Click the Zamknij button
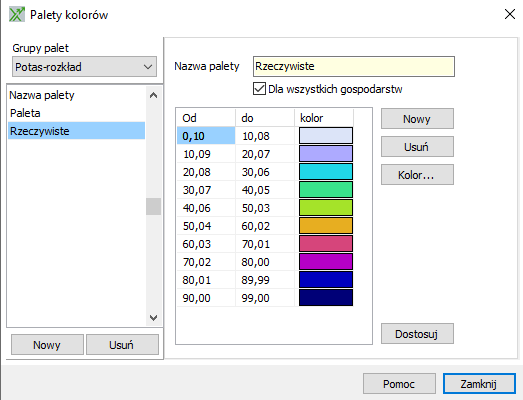This screenshot has height=400, width=523. coord(479,384)
